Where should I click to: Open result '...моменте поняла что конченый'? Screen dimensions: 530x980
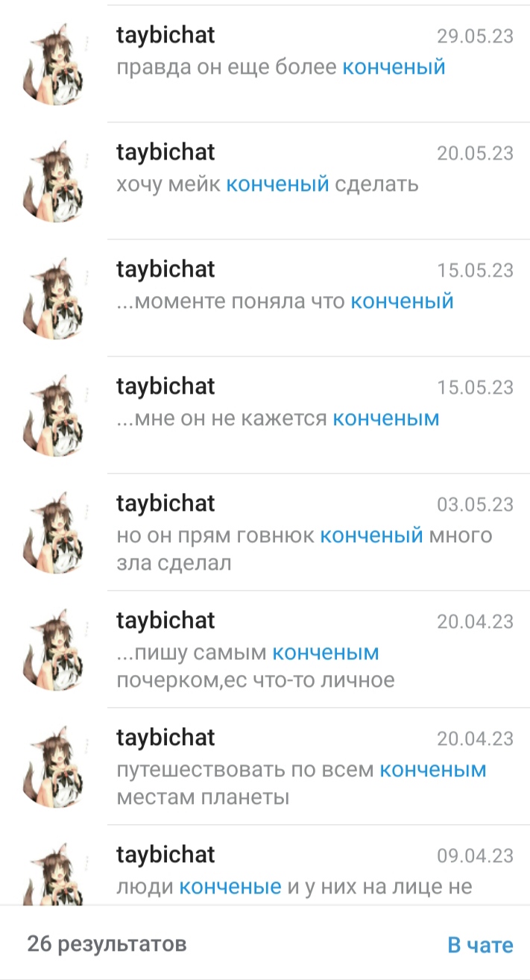point(265,298)
